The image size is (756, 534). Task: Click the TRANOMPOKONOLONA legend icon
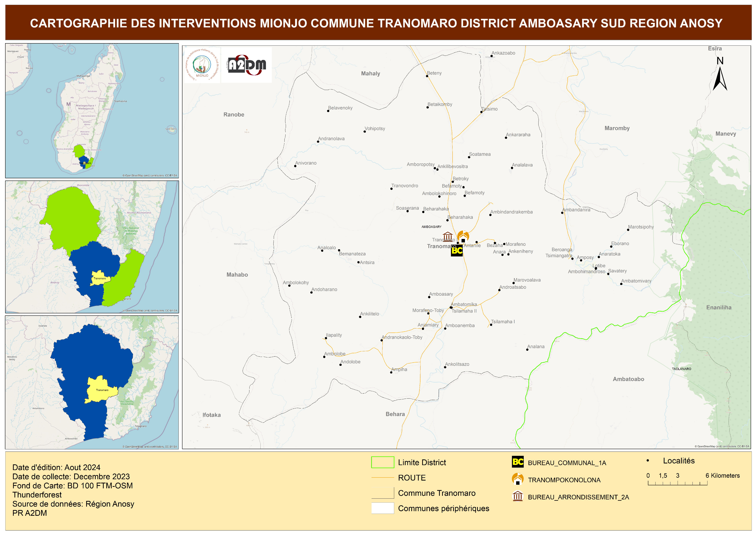pos(518,479)
